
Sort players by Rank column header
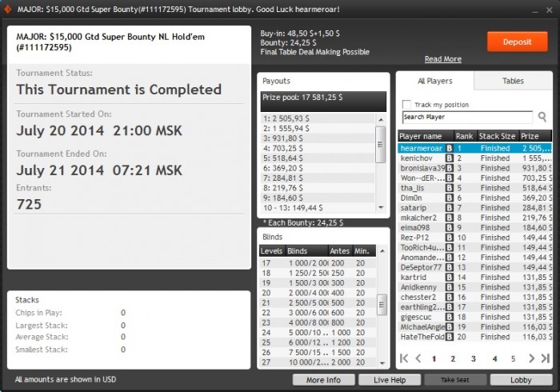pyautogui.click(x=464, y=136)
